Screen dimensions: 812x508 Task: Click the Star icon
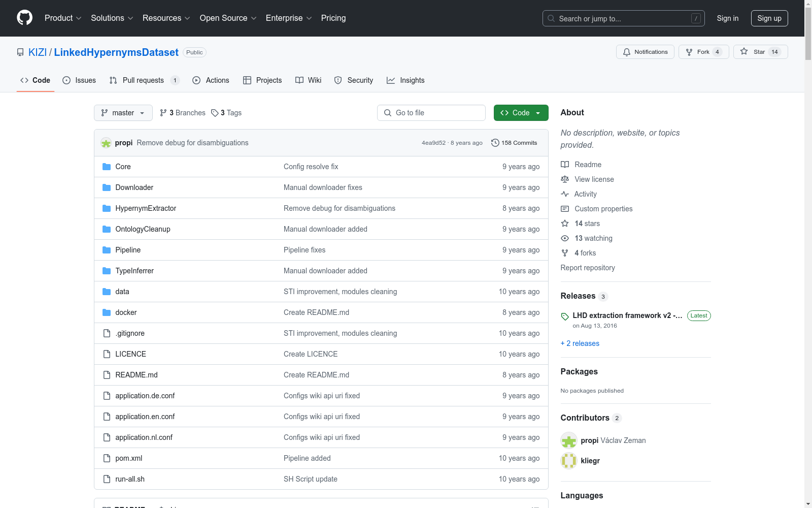(x=744, y=51)
